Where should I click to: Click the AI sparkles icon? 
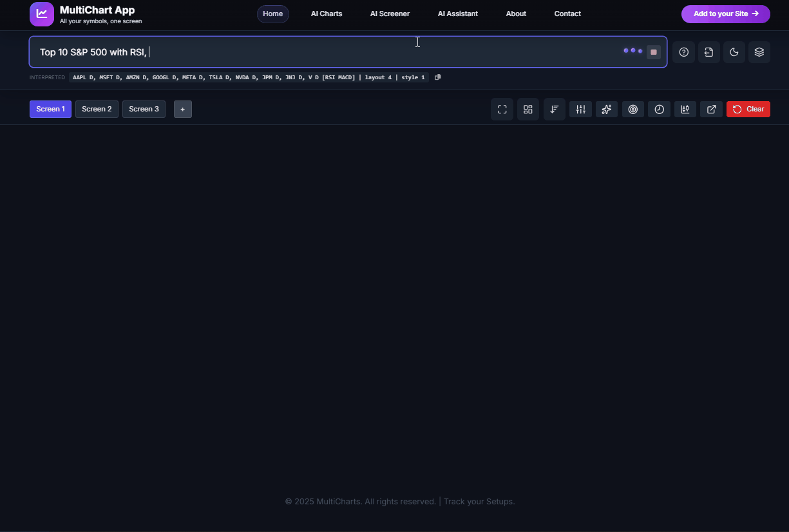point(607,109)
